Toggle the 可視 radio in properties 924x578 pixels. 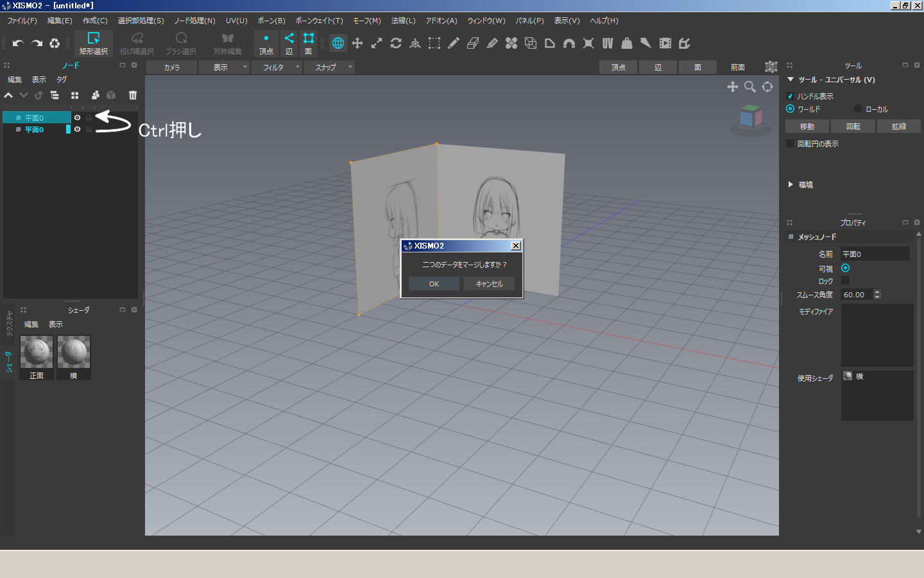point(845,268)
